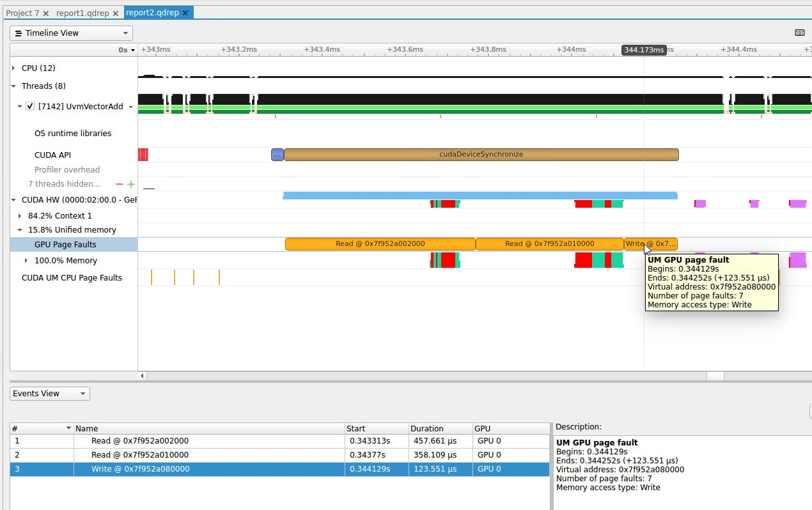The height and width of the screenshot is (510, 812).
Task: Click the Read @ 0x7f952a002000 page fault bar
Action: pos(380,243)
